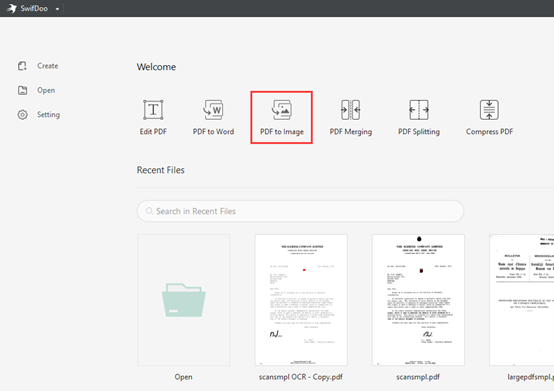Start the PDF Splitting tool icon
The image size is (554, 391).
[419, 110]
